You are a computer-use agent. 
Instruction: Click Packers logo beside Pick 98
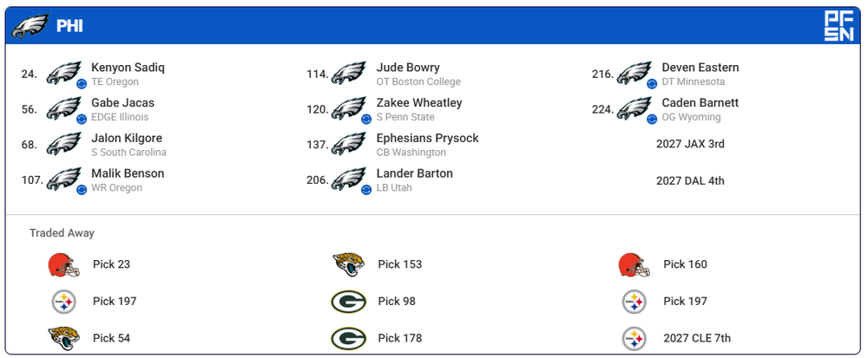tap(348, 302)
